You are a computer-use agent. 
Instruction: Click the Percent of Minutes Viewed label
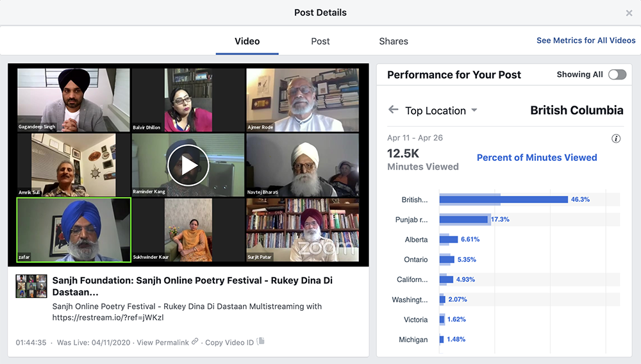[537, 158]
